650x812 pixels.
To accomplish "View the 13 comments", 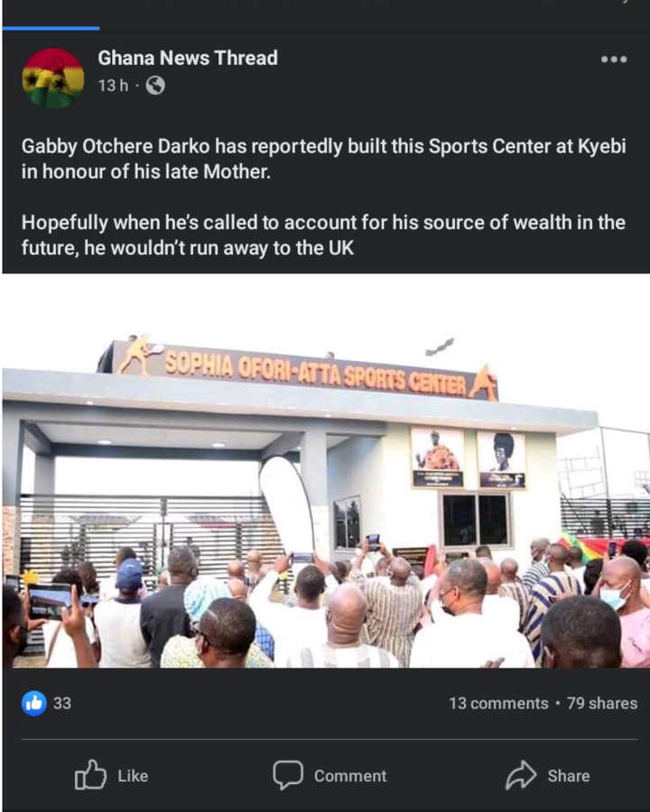I will click(x=498, y=703).
